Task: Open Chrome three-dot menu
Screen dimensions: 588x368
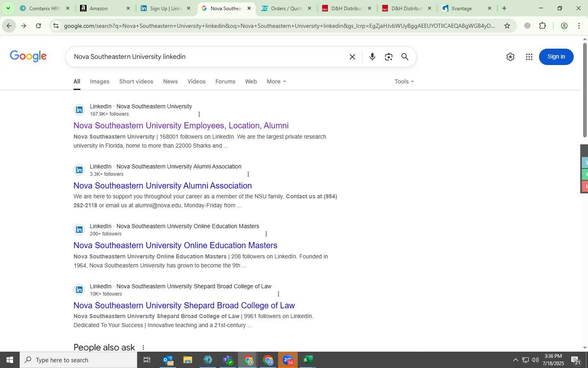Action: coord(579,26)
